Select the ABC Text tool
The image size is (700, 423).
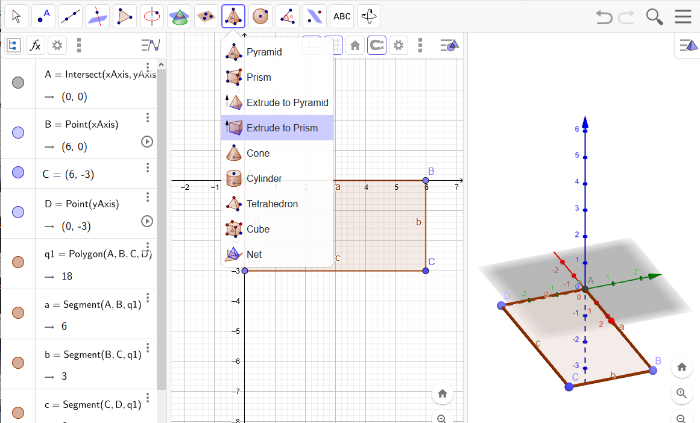pos(342,17)
